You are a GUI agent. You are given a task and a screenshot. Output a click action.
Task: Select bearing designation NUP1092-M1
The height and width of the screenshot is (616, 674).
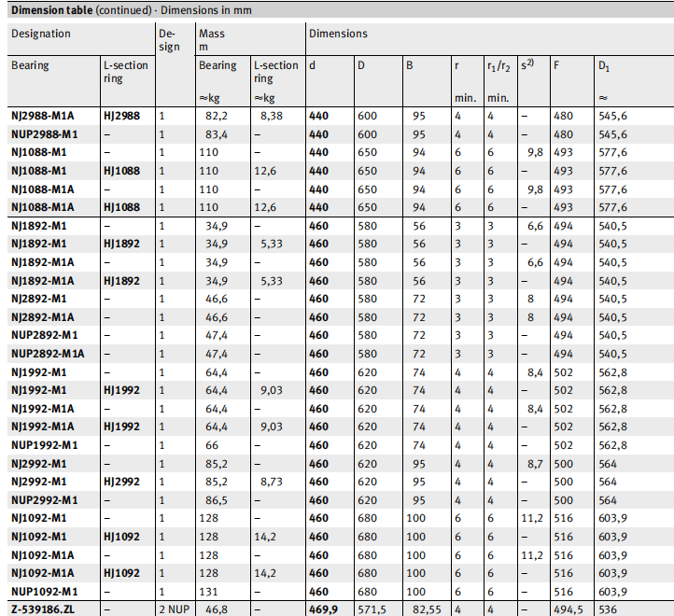click(43, 590)
